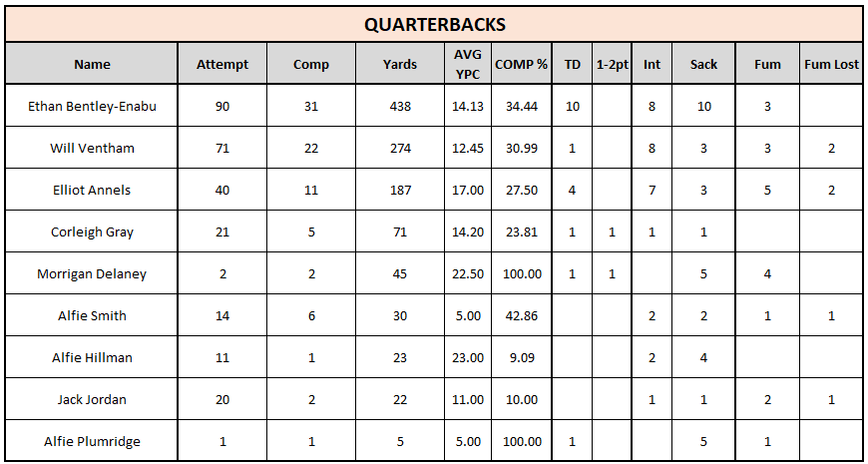This screenshot has height=464, width=868.
Task: Select the COMP % column header
Action: [x=521, y=65]
